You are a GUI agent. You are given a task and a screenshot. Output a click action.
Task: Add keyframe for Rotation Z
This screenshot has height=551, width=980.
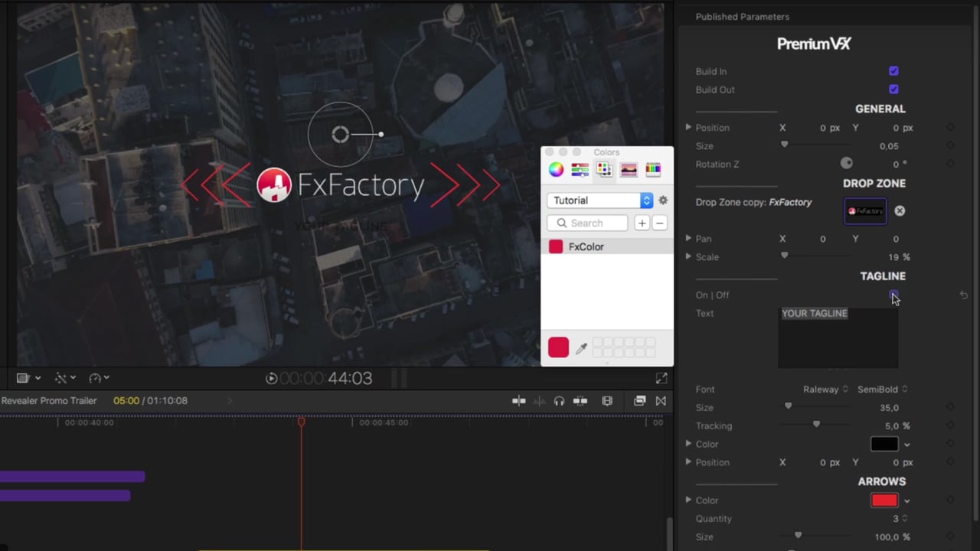pyautogui.click(x=950, y=165)
